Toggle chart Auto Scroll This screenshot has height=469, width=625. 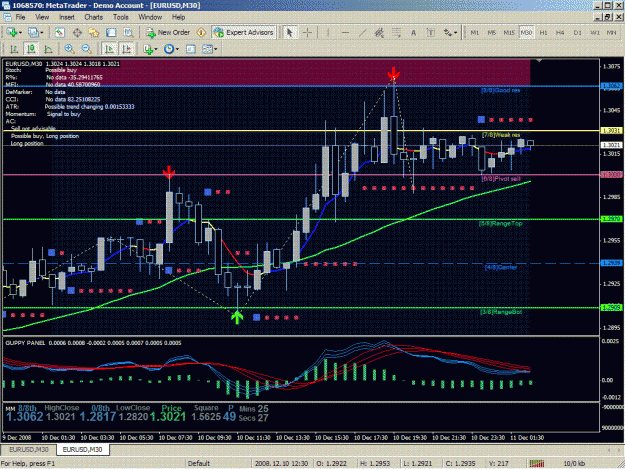tap(108, 49)
